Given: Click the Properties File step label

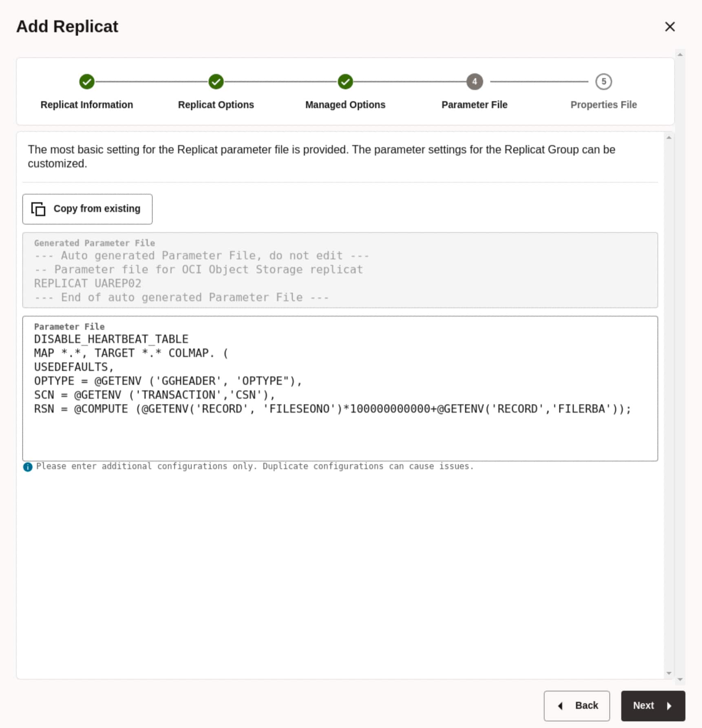Looking at the screenshot, I should click(x=603, y=105).
